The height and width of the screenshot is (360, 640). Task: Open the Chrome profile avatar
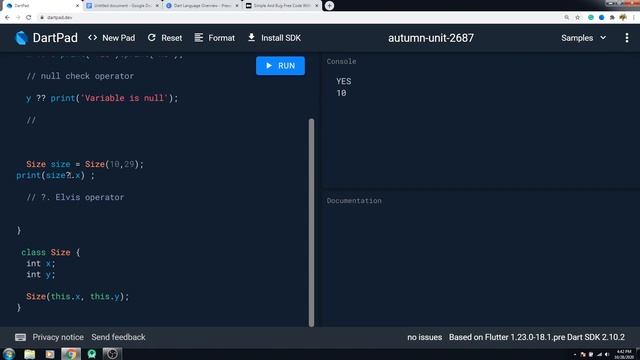623,18
